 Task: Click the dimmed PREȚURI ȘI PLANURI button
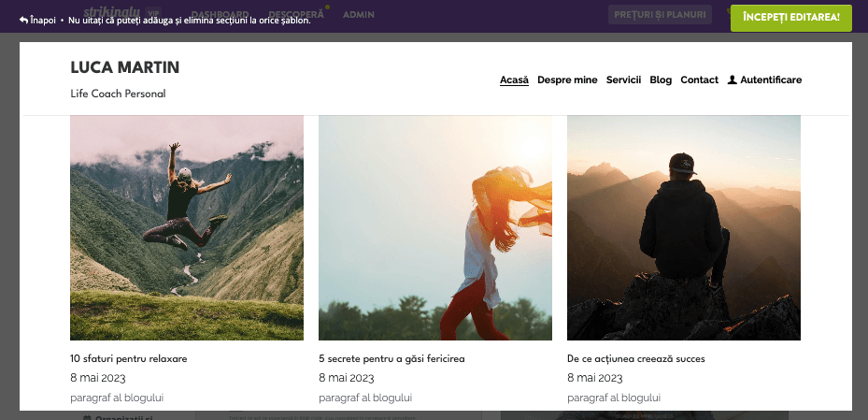[660, 14]
